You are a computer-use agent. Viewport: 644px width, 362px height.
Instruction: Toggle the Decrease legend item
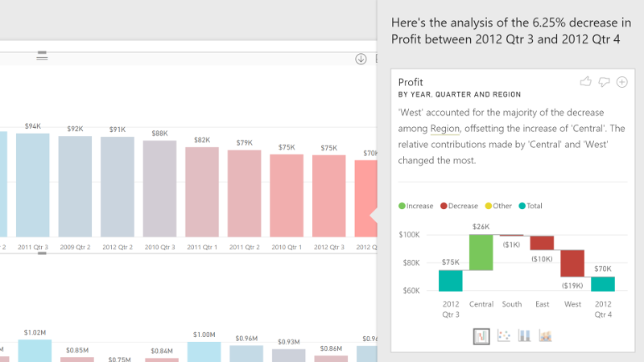point(460,206)
